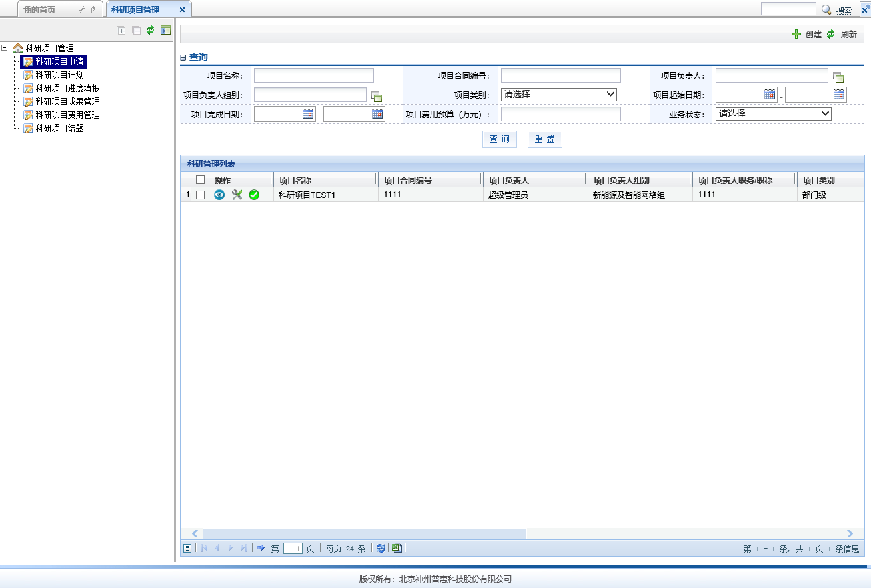The width and height of the screenshot is (871, 588).
Task: Click the blue go-to-page arrow in pager
Action: (261, 548)
